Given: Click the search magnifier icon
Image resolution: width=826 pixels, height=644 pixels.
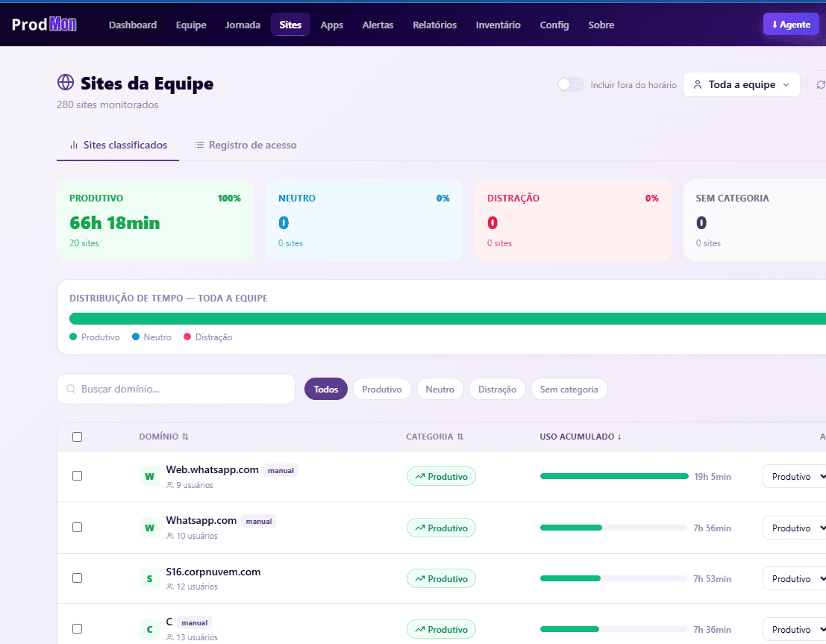Looking at the screenshot, I should 71,389.
